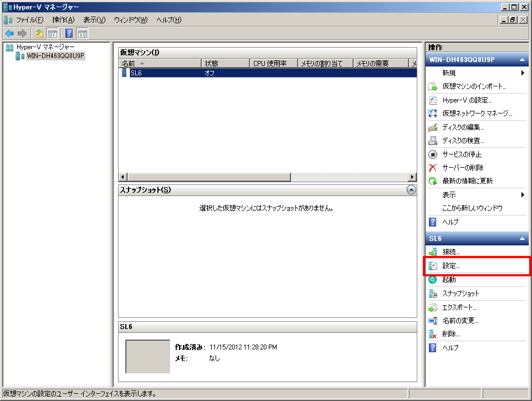This screenshot has height=401, width=532.
Task: Click 最新の情報に更新 action
Action: coord(468,181)
